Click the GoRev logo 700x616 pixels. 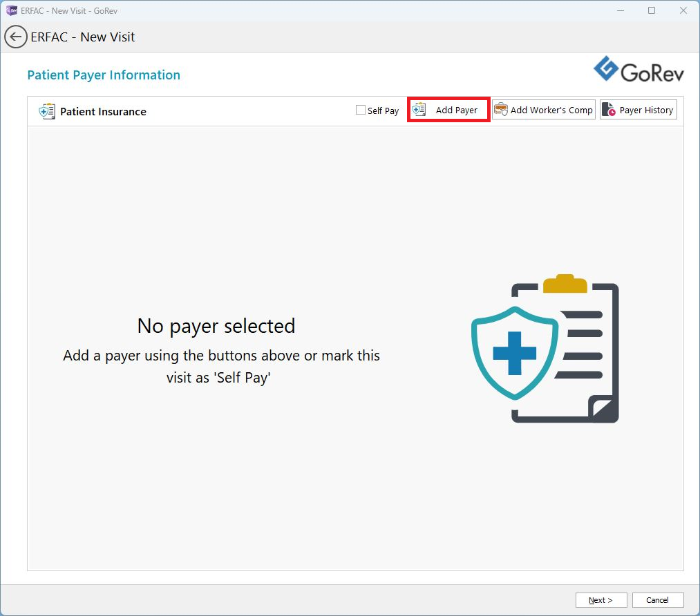[638, 70]
